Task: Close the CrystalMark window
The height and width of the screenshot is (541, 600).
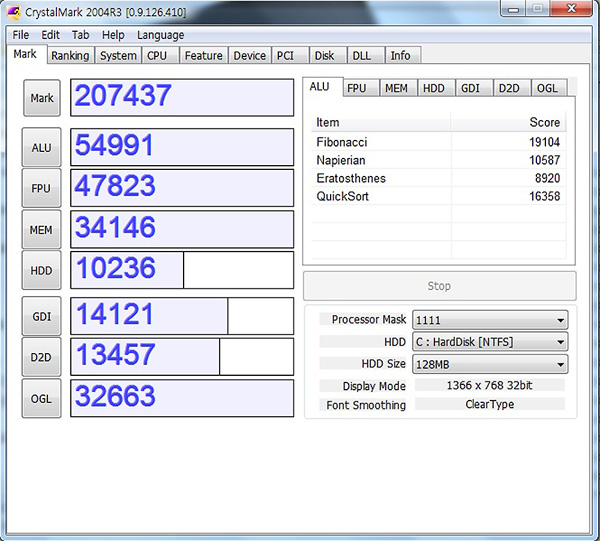Action: click(x=571, y=8)
